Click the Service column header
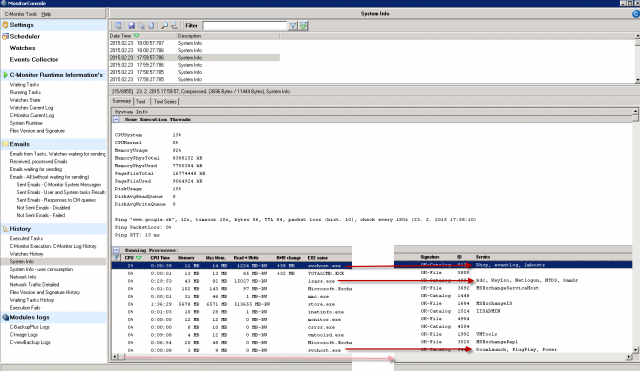The width and height of the screenshot is (640, 371). [x=483, y=257]
